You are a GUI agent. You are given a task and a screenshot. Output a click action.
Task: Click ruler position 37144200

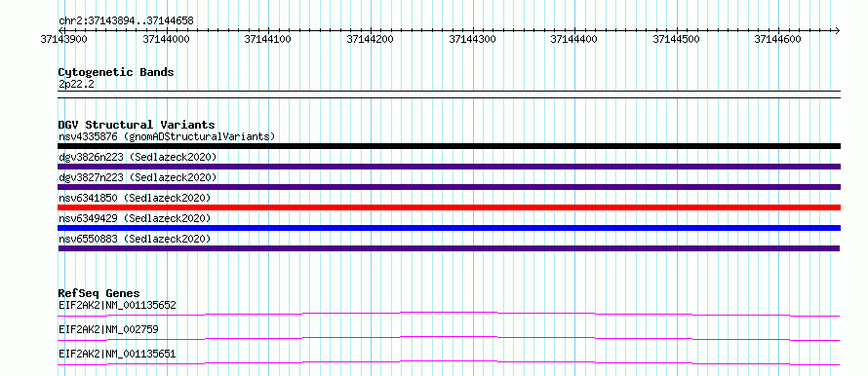click(x=371, y=39)
